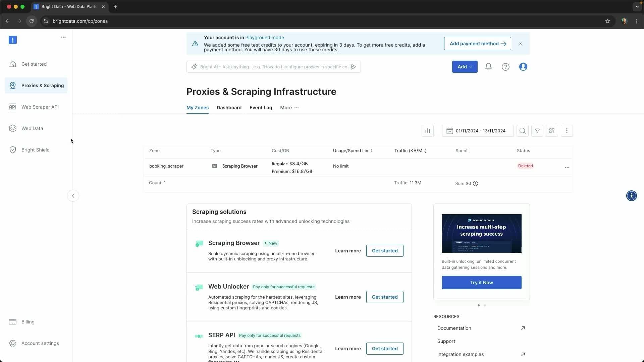Click the Type column header
Viewport: 644px width, 362px height.
[x=216, y=151]
